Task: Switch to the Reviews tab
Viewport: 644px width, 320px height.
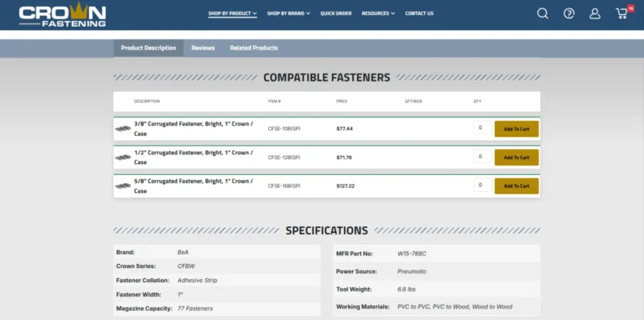Action: coord(203,48)
